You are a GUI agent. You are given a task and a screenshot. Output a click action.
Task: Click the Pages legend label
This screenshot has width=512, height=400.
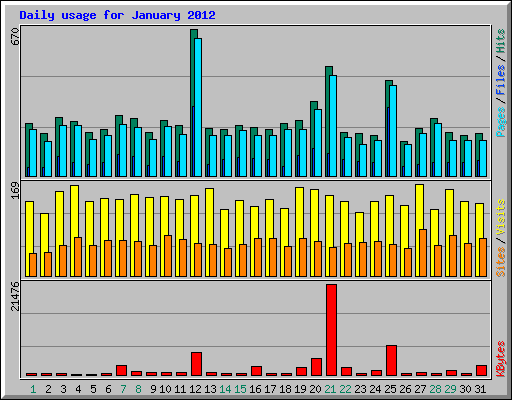point(501,122)
